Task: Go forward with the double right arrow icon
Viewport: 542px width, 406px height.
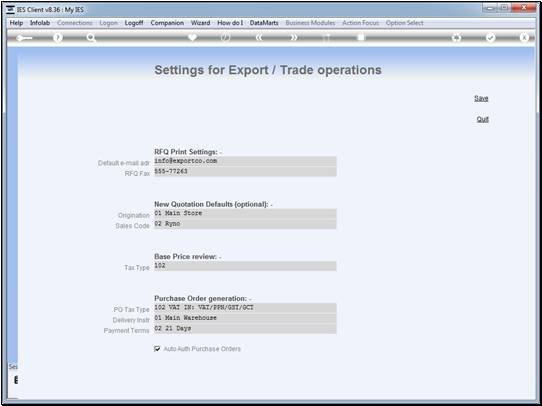Action: tap(293, 38)
